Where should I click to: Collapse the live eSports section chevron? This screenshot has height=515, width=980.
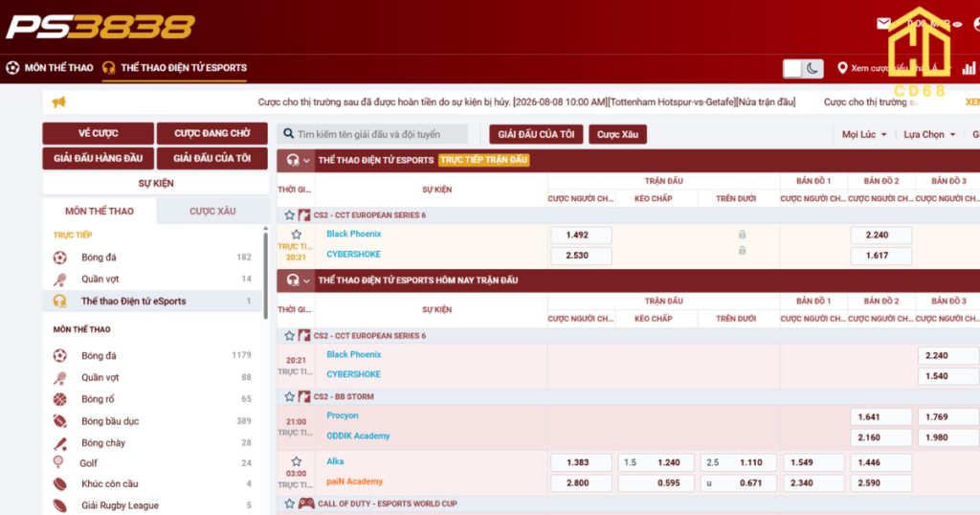tap(306, 161)
